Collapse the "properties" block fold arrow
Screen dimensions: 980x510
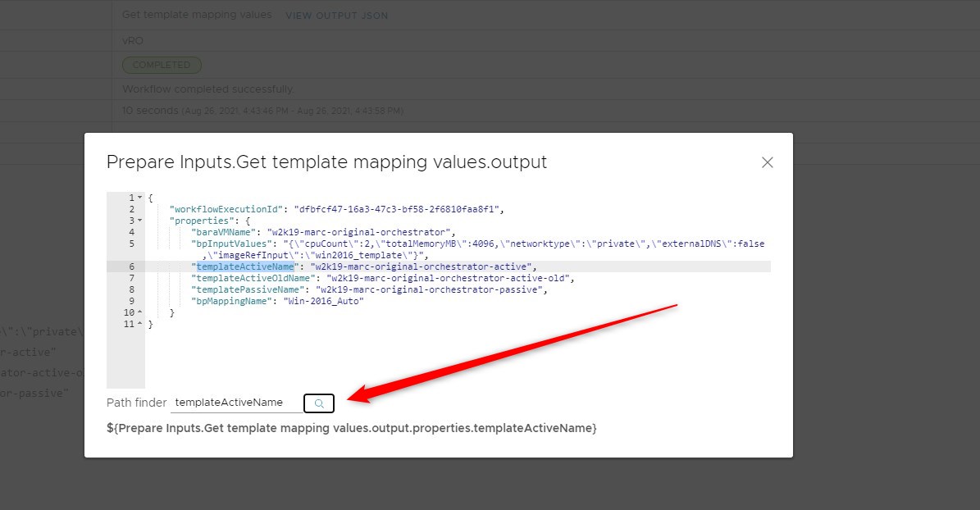140,221
